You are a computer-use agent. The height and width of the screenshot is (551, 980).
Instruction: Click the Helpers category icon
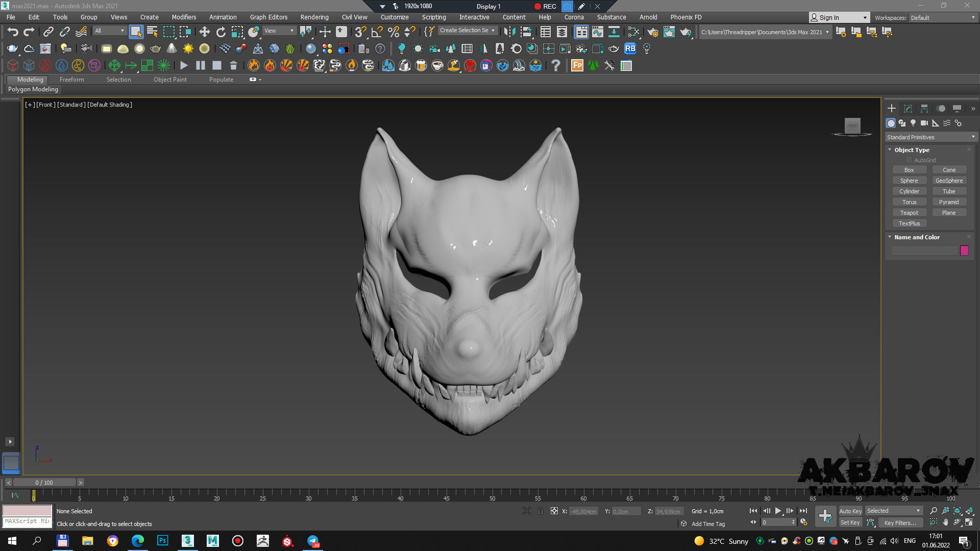tap(936, 123)
